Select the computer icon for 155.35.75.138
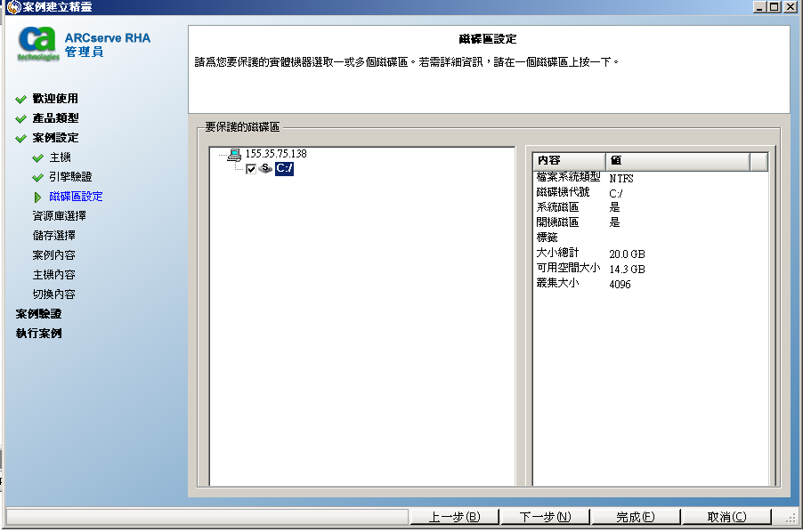The width and height of the screenshot is (803, 532). point(233,154)
